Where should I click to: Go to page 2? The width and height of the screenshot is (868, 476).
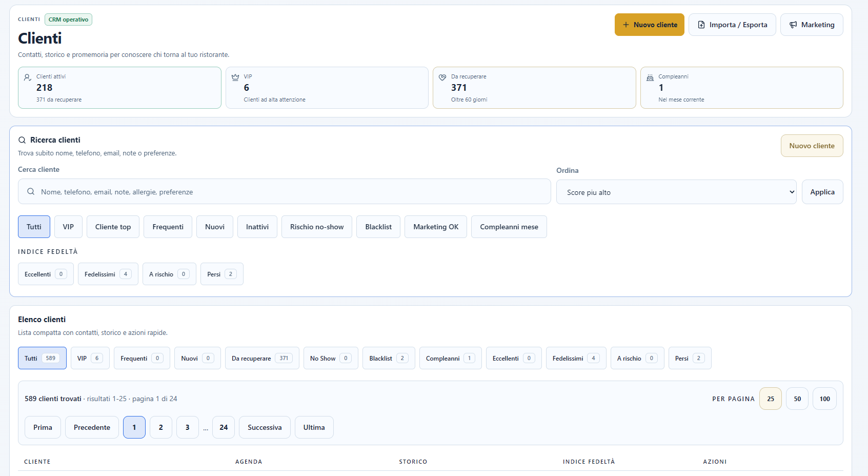click(161, 427)
